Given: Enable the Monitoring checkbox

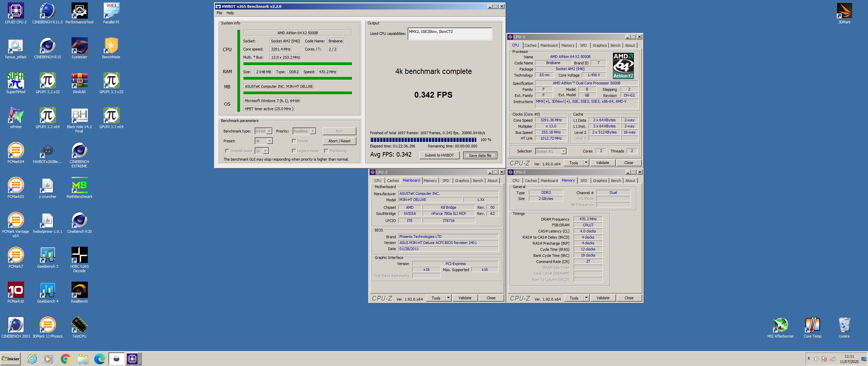Looking at the screenshot, I should click(326, 151).
